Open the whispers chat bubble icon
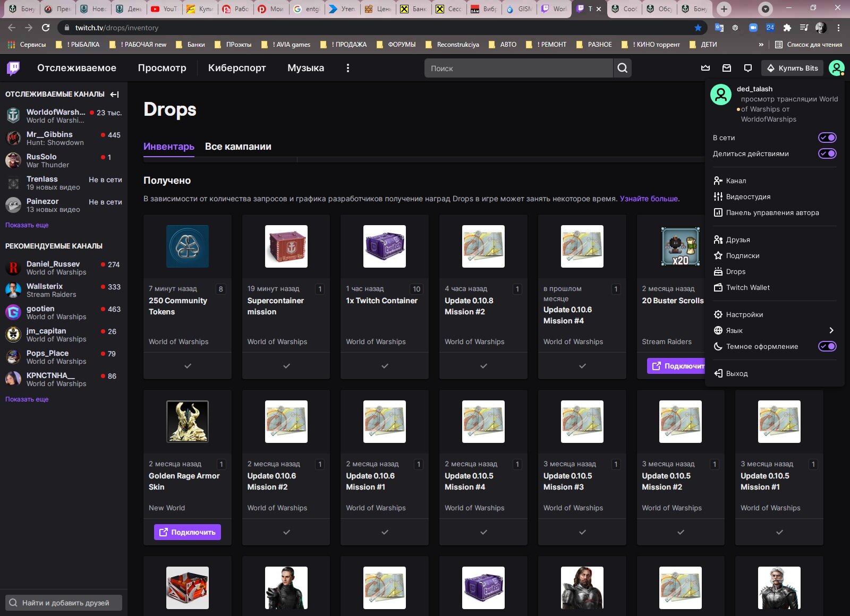This screenshot has height=616, width=850. [748, 68]
